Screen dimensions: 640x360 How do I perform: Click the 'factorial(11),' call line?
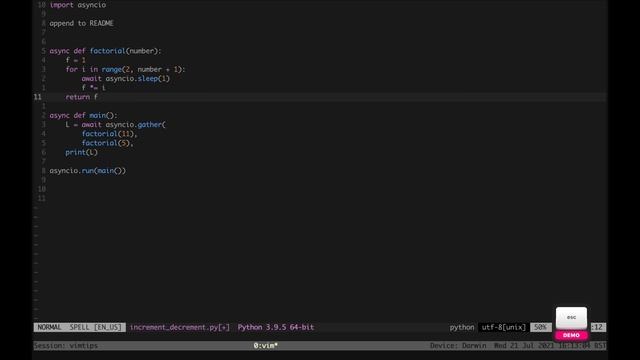pos(109,134)
